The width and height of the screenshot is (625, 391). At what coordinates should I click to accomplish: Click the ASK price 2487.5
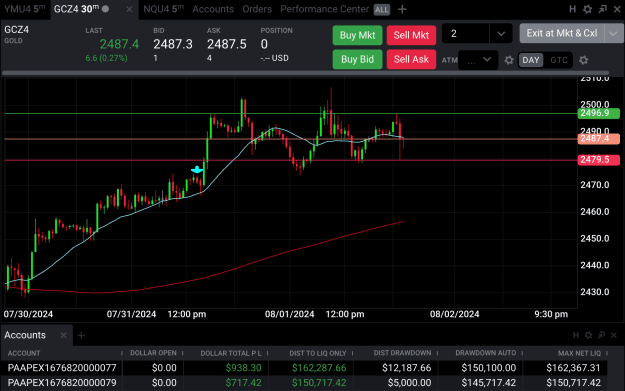pyautogui.click(x=227, y=44)
